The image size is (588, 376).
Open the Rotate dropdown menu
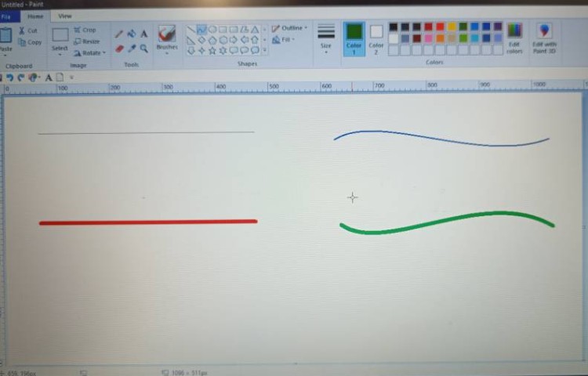coord(89,52)
